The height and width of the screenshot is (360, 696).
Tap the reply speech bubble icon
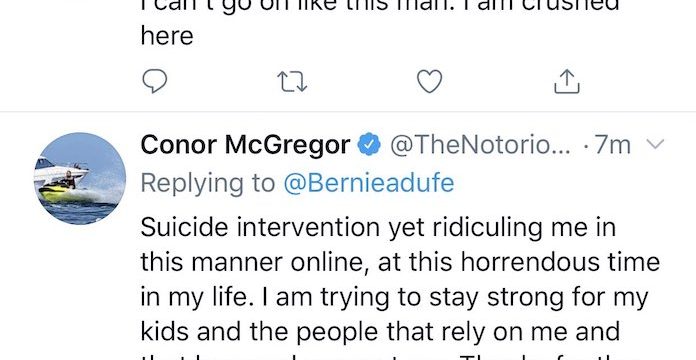tap(154, 81)
